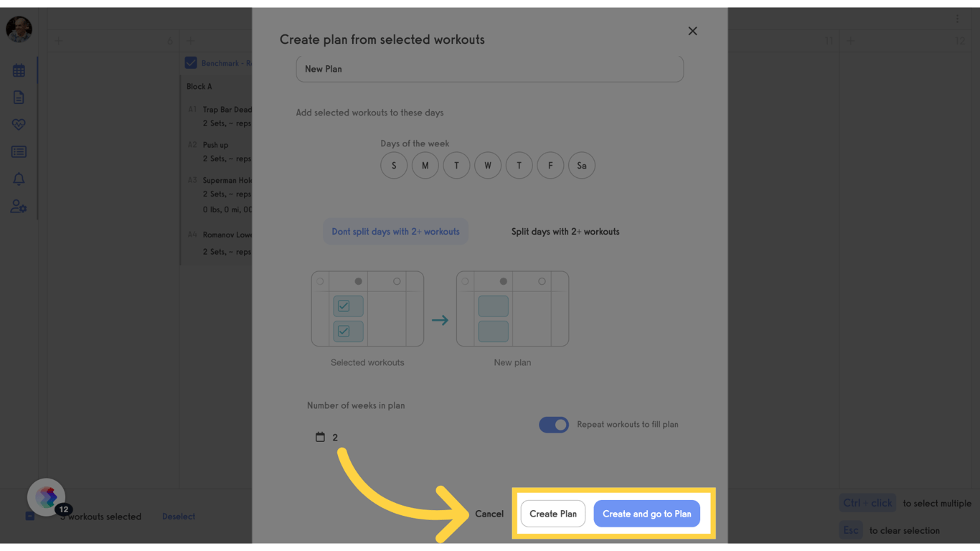980x551 pixels.
Task: Click the Create Plan button
Action: tap(552, 514)
